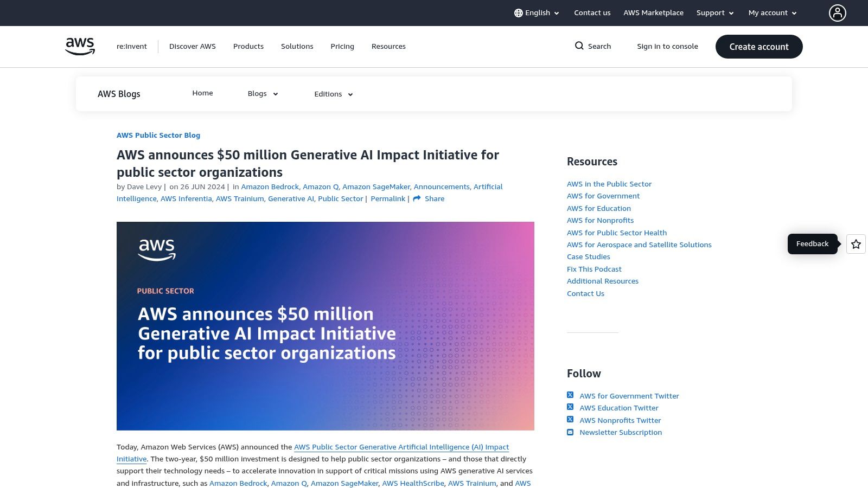Open the Support dropdown
Image resolution: width=868 pixels, height=488 pixels.
[x=714, y=12]
